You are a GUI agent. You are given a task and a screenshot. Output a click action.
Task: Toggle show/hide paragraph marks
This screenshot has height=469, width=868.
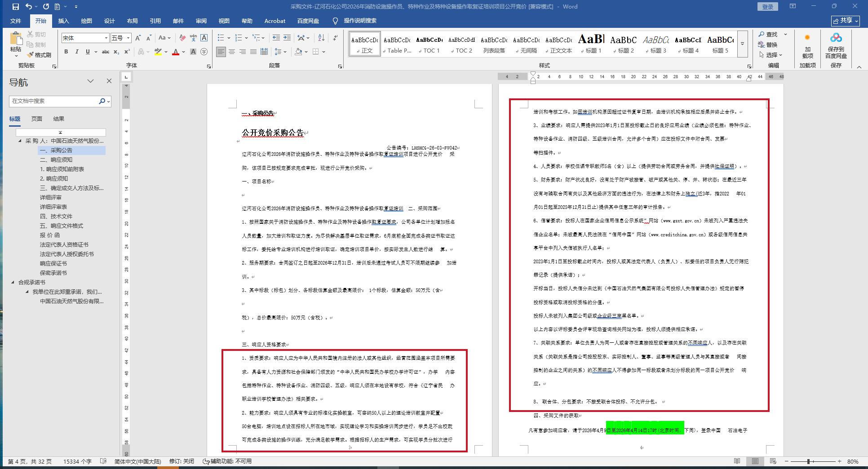tap(336, 38)
